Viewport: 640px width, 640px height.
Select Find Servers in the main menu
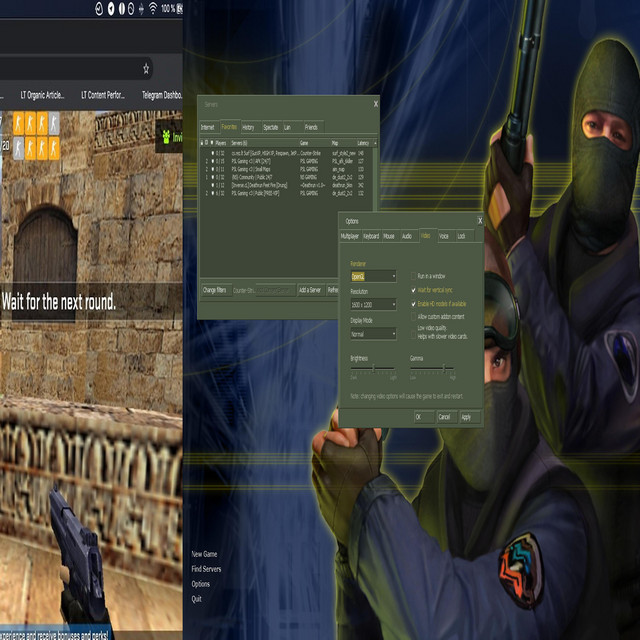tap(206, 569)
